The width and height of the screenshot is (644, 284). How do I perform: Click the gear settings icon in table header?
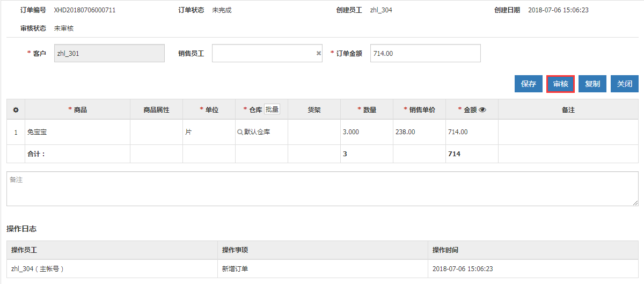tap(16, 110)
